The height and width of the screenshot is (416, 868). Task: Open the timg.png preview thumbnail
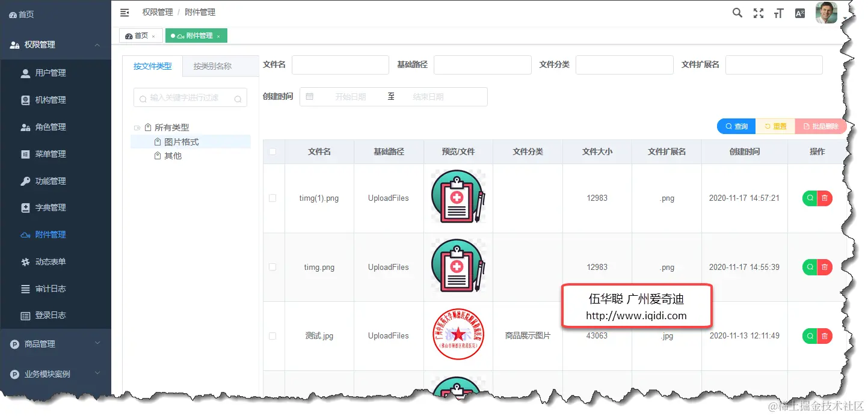point(458,266)
